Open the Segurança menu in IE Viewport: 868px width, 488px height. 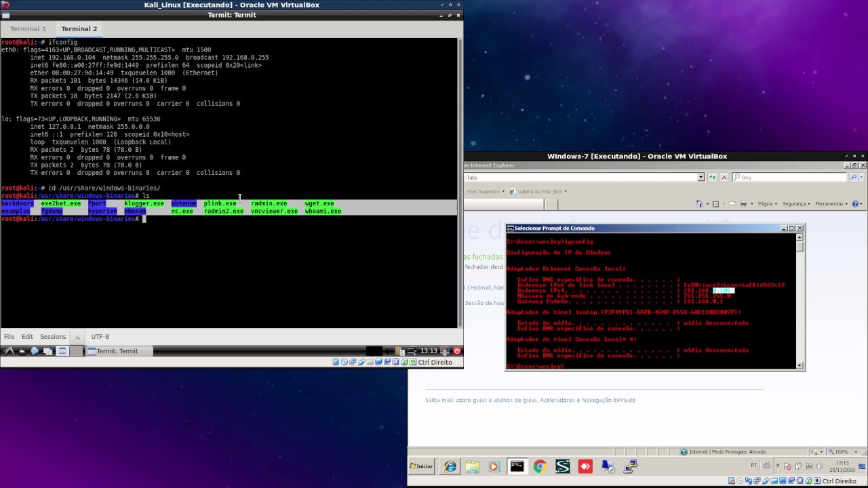[x=796, y=203]
